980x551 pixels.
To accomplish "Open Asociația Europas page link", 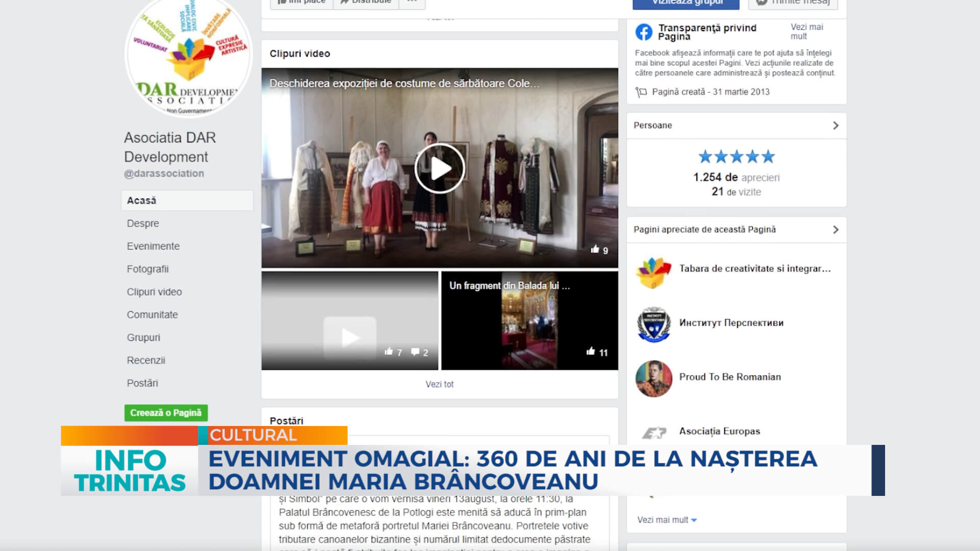I will pyautogui.click(x=720, y=432).
